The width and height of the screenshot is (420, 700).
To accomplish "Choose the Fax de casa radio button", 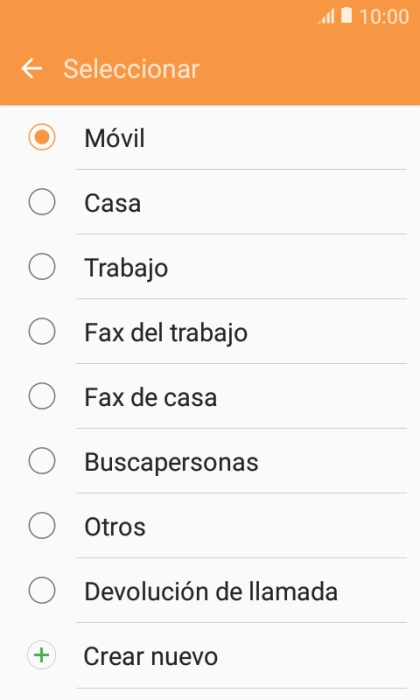I will tap(42, 396).
